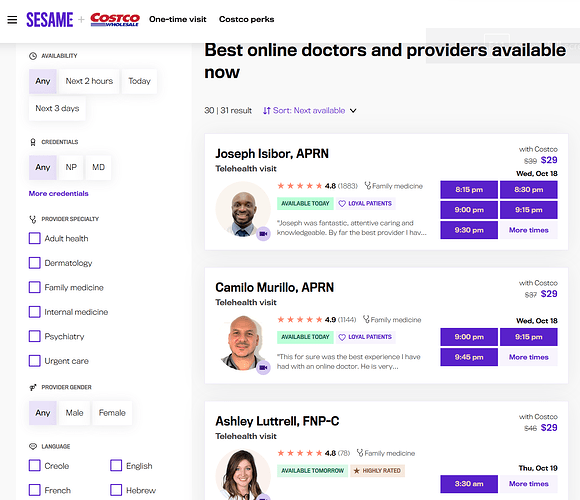Click video visit icon on Camilo Murillo's photo
Screen dimensions: 580x500
pyautogui.click(x=263, y=368)
